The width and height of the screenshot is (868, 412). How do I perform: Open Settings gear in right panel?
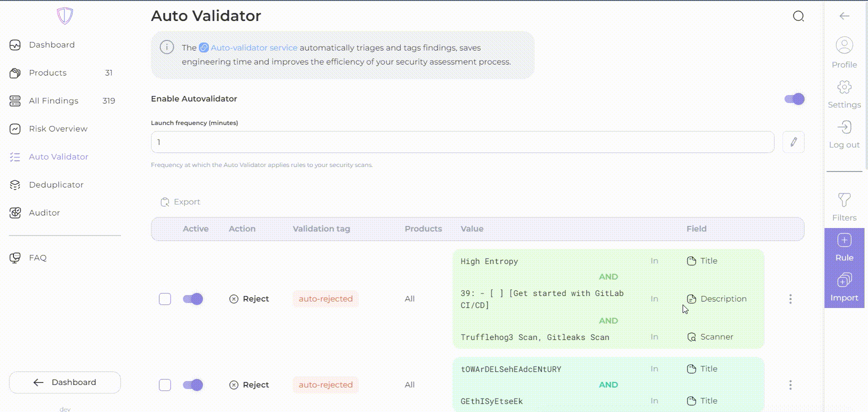844,87
